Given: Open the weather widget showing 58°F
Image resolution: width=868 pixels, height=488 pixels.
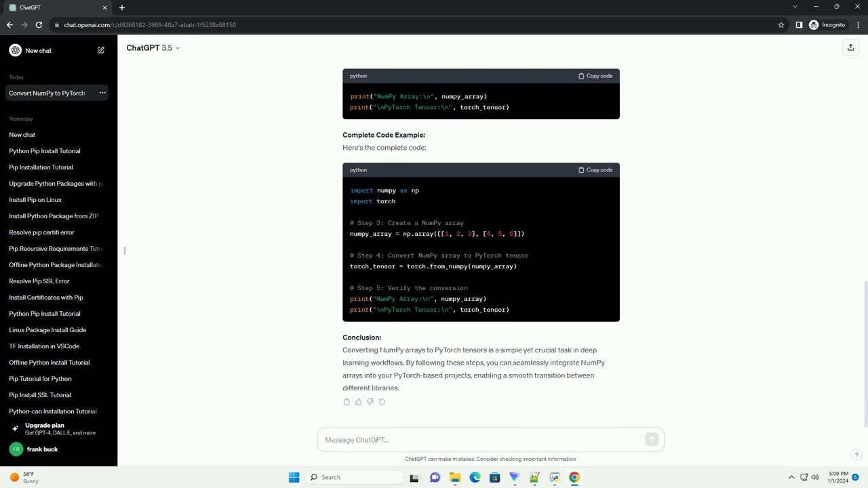Looking at the screenshot, I should [24, 477].
